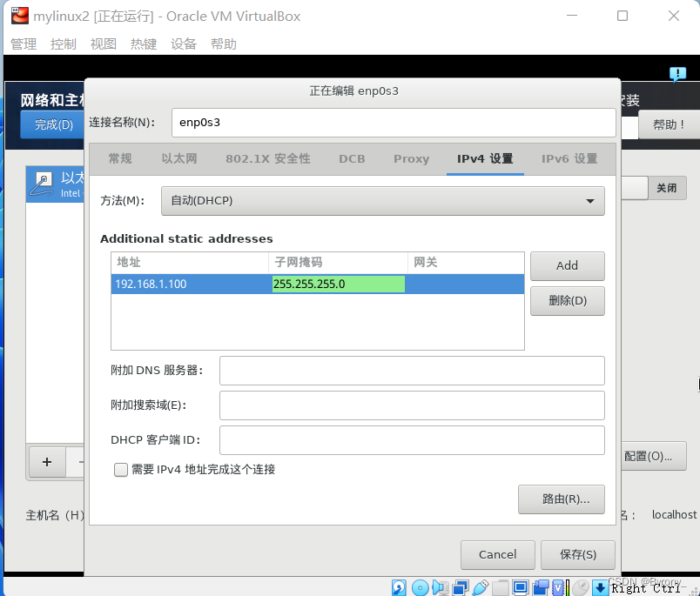Click the Add button for static addresses

(x=567, y=265)
